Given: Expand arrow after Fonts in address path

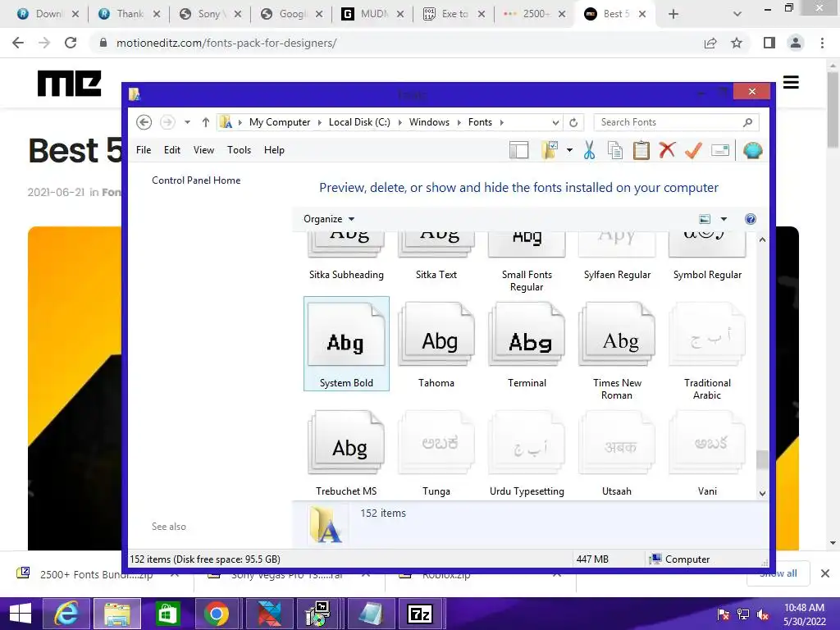Looking at the screenshot, I should click(x=502, y=122).
